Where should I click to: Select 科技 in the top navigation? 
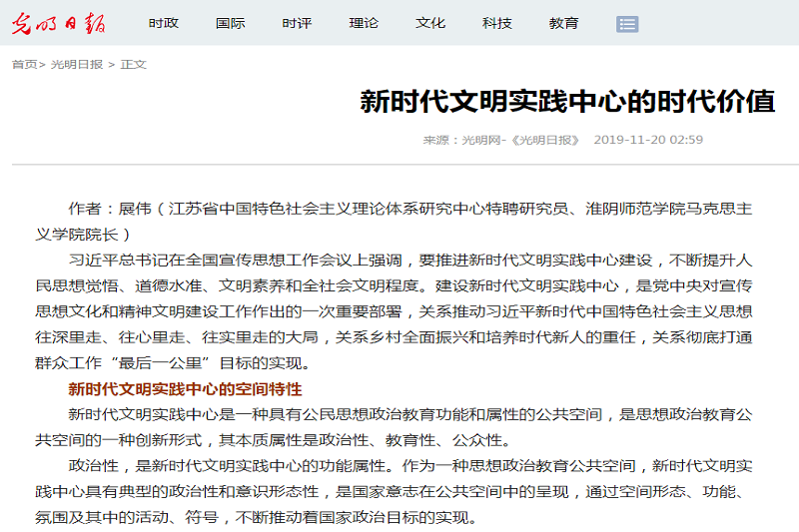pos(496,23)
